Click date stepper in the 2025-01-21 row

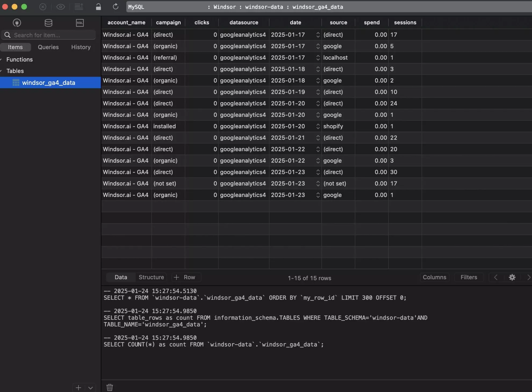[318, 138]
